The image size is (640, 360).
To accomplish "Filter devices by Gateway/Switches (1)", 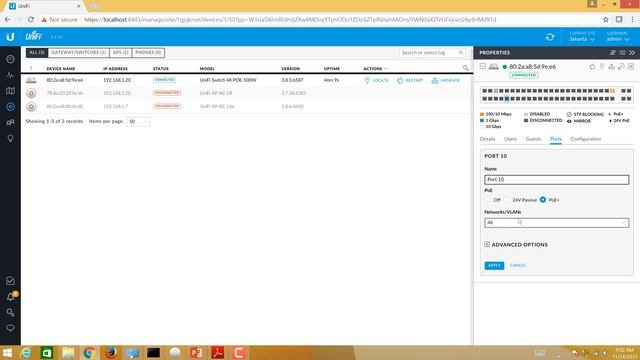I will coord(79,53).
